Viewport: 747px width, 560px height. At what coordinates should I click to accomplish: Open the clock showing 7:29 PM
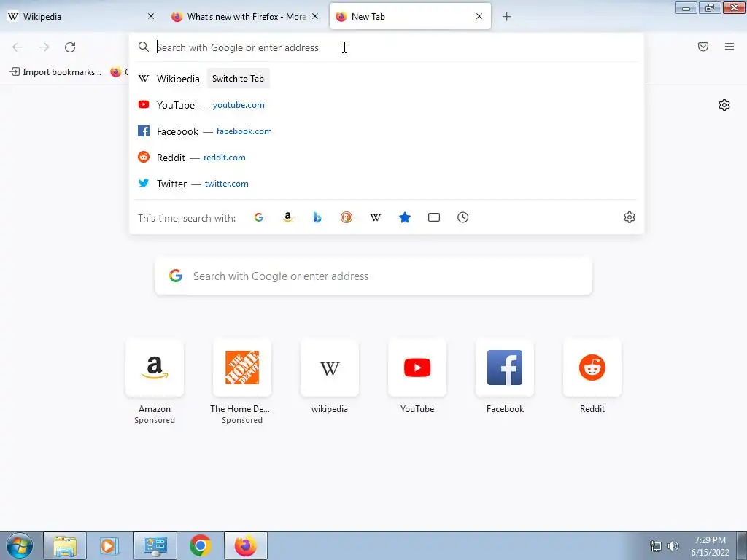click(x=710, y=546)
